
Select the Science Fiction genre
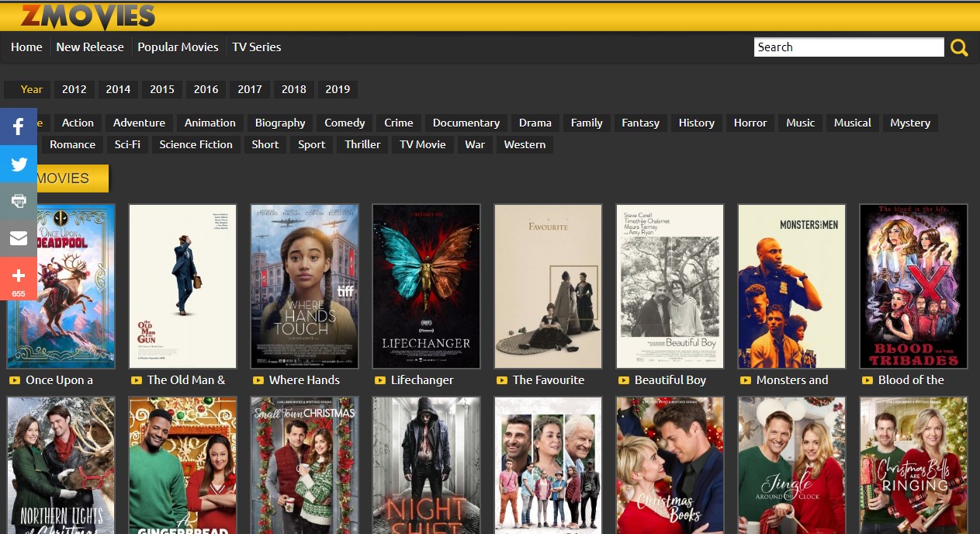(x=196, y=144)
